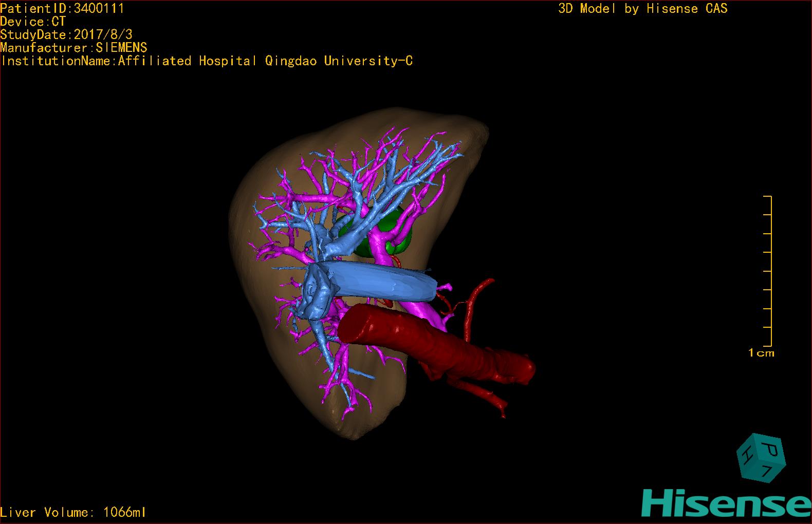
Task: Pick the large red aorta in the model
Action: click(437, 344)
